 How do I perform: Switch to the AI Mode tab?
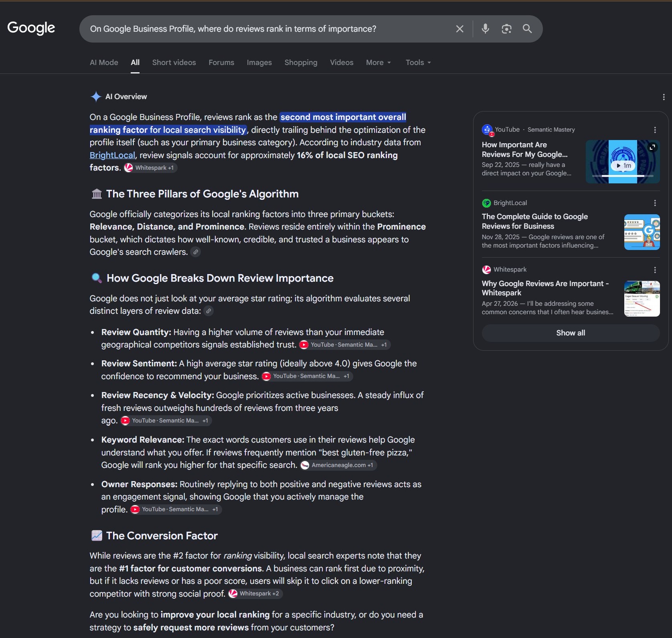104,63
